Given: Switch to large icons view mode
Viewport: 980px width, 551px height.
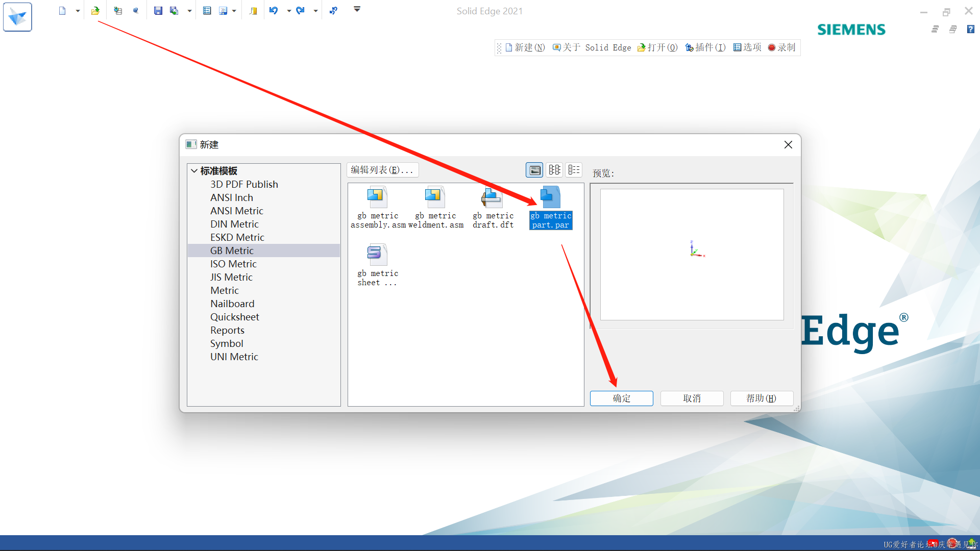Looking at the screenshot, I should pyautogui.click(x=534, y=170).
